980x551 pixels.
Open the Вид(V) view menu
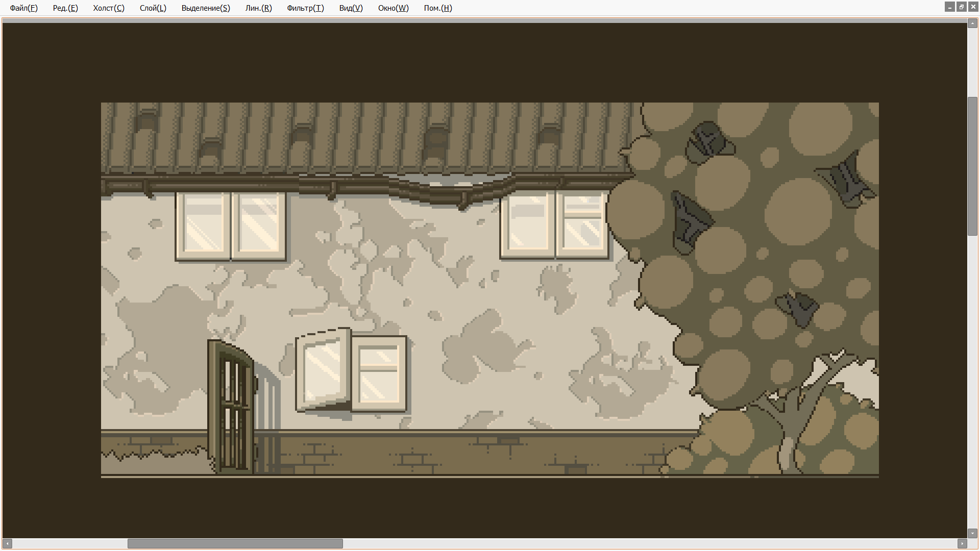click(x=351, y=8)
